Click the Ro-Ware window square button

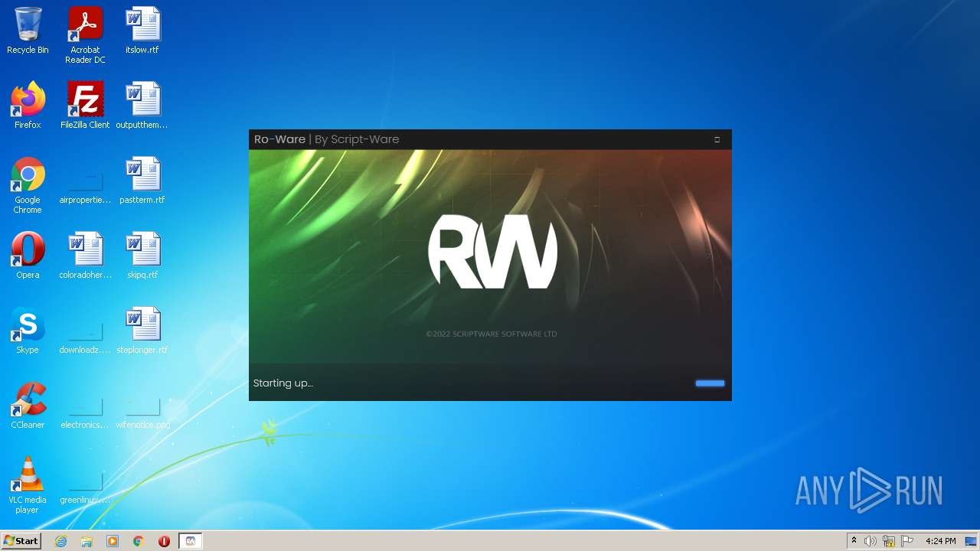(717, 139)
